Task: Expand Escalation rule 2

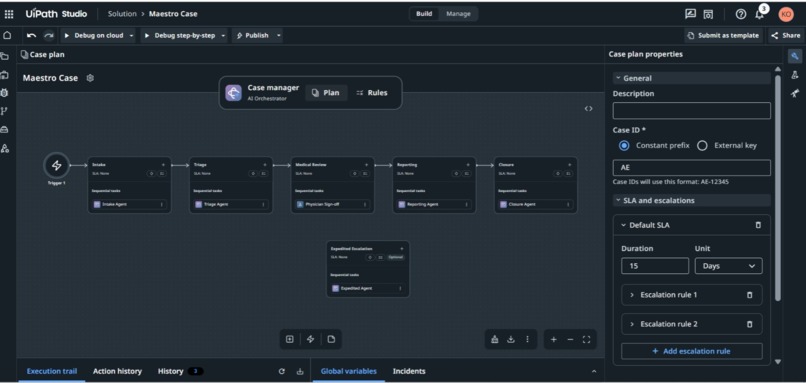Action: (632, 324)
